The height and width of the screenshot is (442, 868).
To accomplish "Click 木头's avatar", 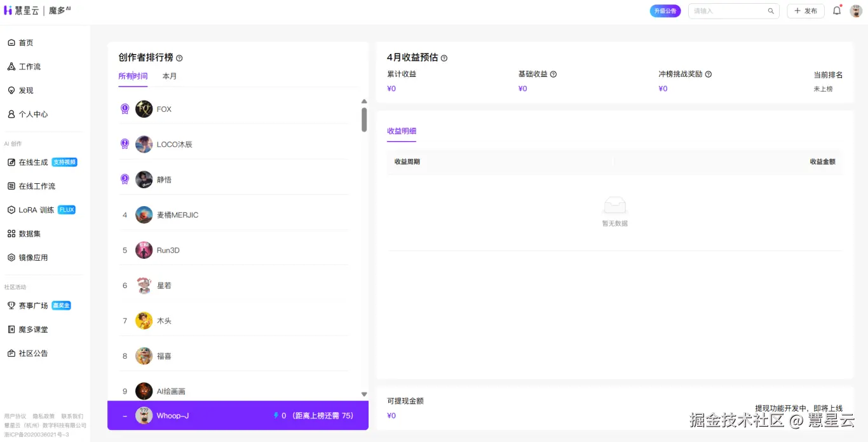I will click(144, 321).
